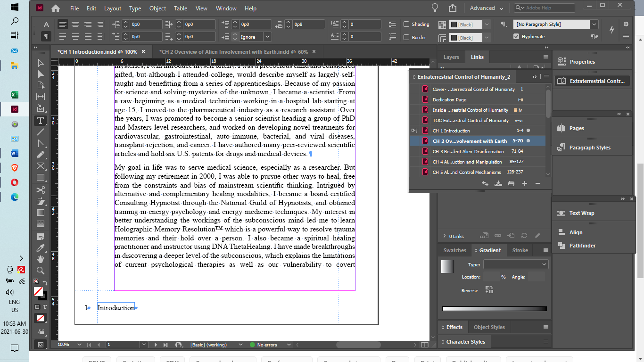Toggle the Hyphenate checkbox off
This screenshot has width=644, height=362.
click(517, 36)
